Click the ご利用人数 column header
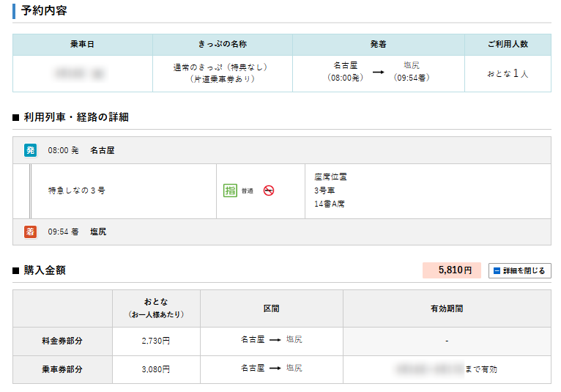 click(x=508, y=45)
